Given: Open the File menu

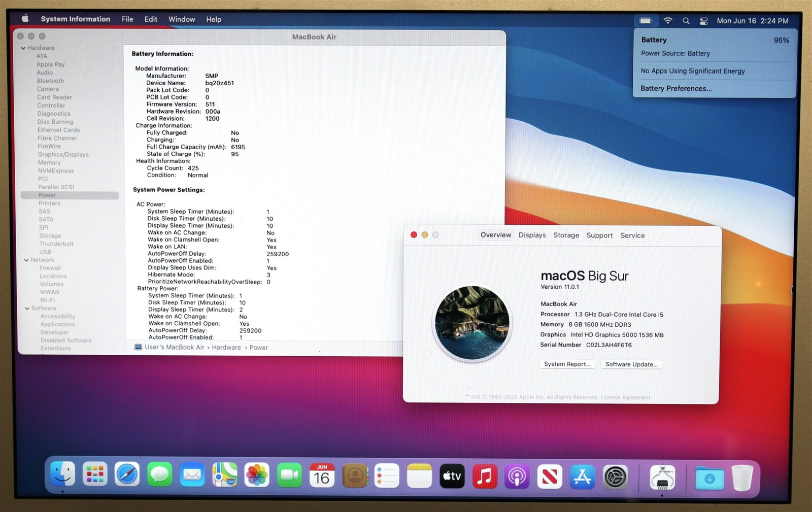Looking at the screenshot, I should pyautogui.click(x=127, y=19).
